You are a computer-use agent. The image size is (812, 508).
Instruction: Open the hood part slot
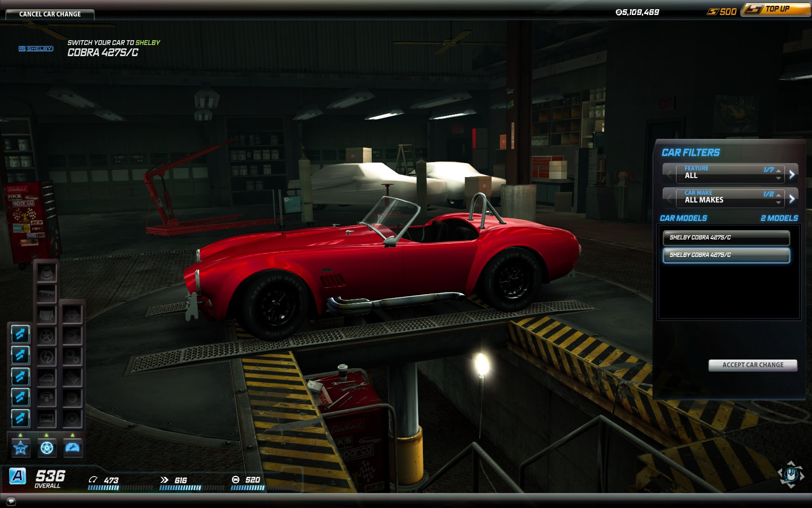pos(47,315)
